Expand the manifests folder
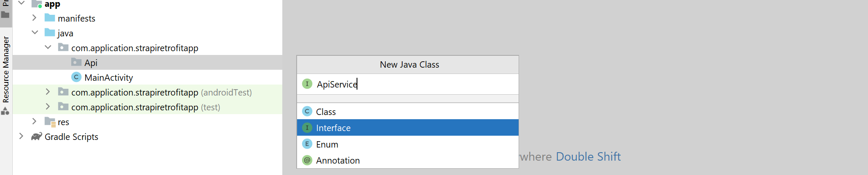868x175 pixels. tap(34, 18)
